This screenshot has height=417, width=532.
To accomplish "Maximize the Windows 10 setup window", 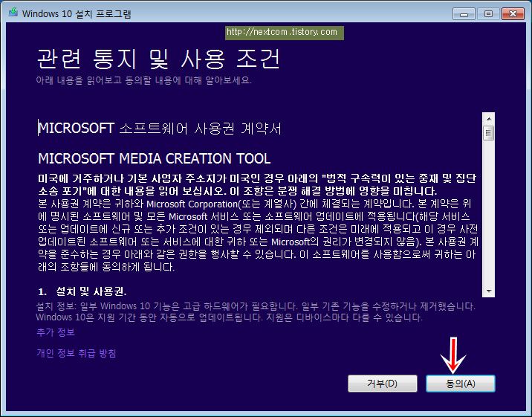I will [x=488, y=14].
